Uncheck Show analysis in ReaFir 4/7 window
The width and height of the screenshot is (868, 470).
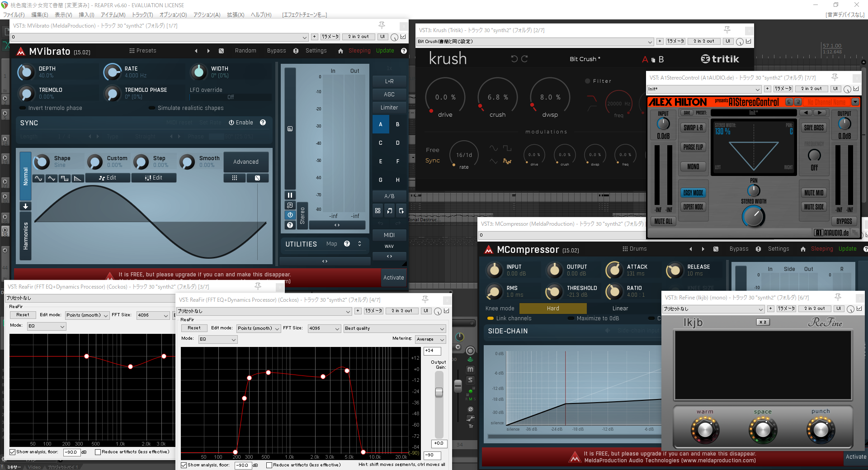coord(184,465)
